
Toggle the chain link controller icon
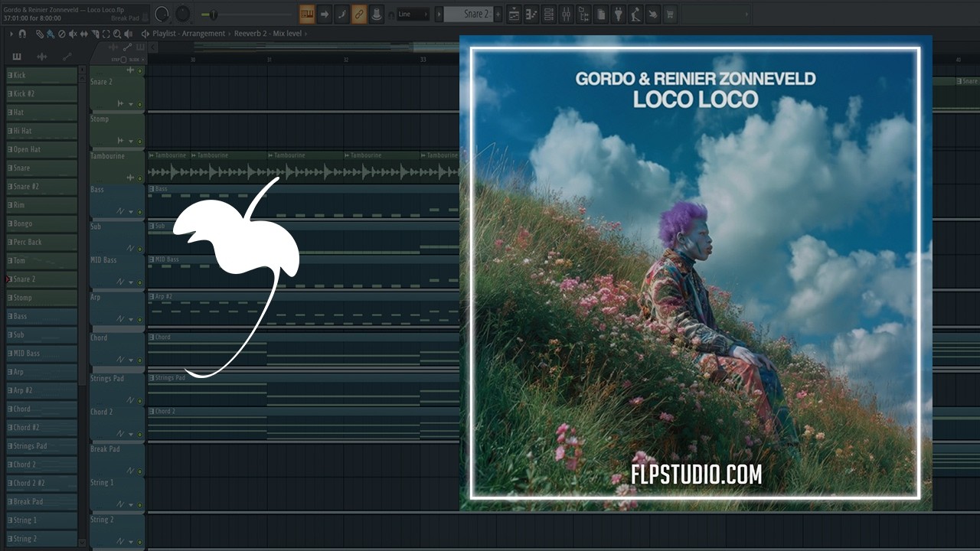(358, 14)
